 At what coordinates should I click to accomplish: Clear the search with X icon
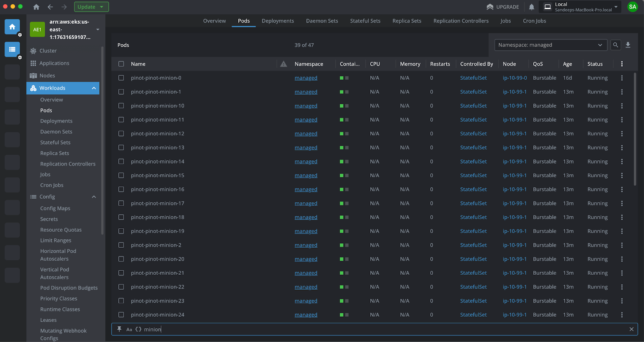coord(632,329)
